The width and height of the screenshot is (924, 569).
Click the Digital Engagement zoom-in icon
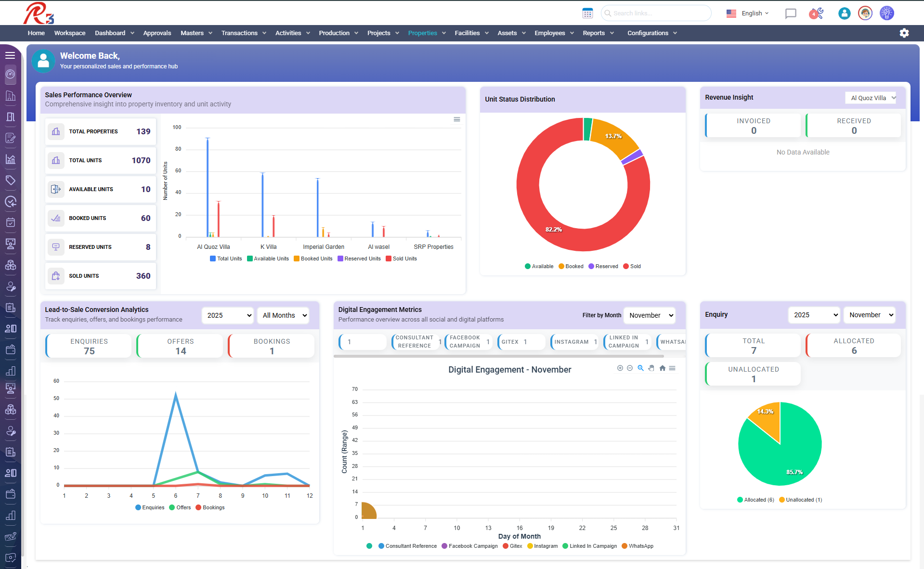click(620, 368)
